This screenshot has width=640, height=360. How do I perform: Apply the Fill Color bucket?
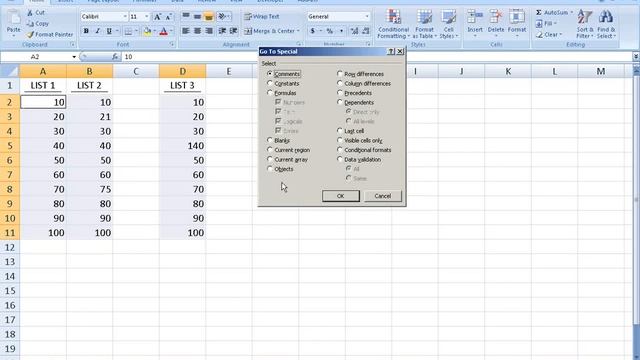[147, 31]
